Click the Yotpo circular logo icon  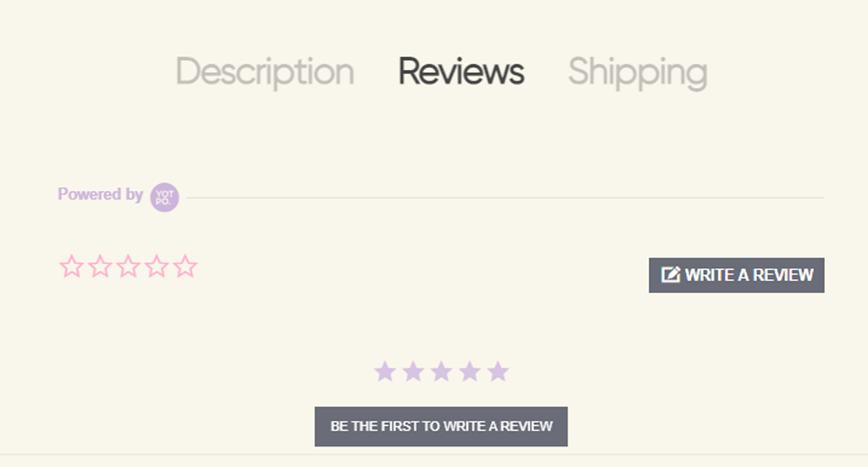click(x=165, y=197)
